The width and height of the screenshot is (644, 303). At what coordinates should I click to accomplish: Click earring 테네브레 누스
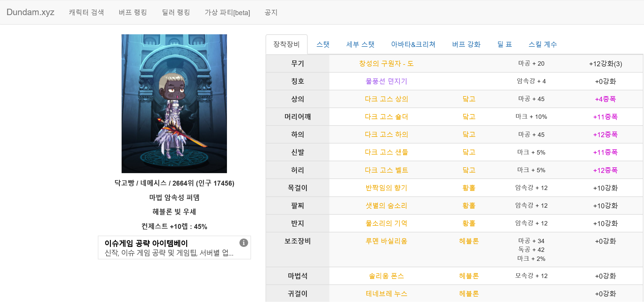tap(386, 294)
